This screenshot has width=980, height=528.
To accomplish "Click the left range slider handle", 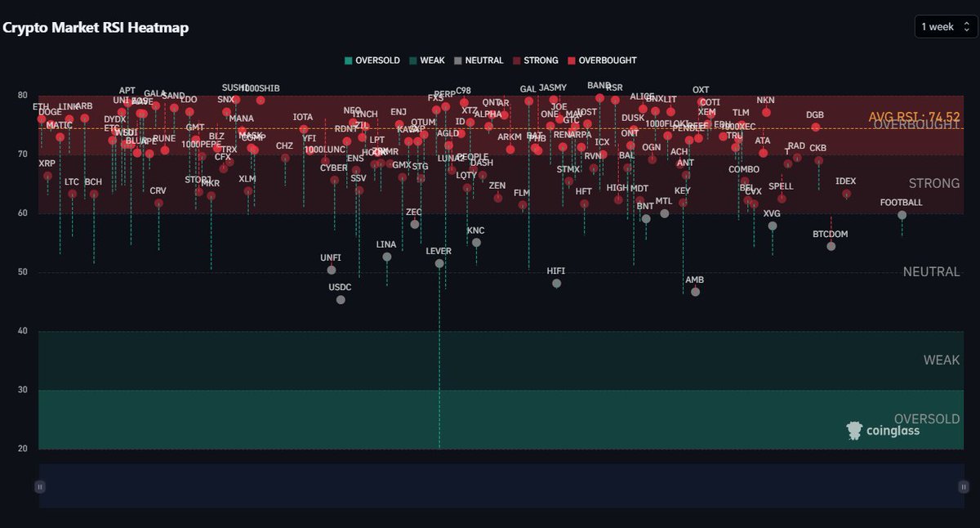I will [39, 486].
